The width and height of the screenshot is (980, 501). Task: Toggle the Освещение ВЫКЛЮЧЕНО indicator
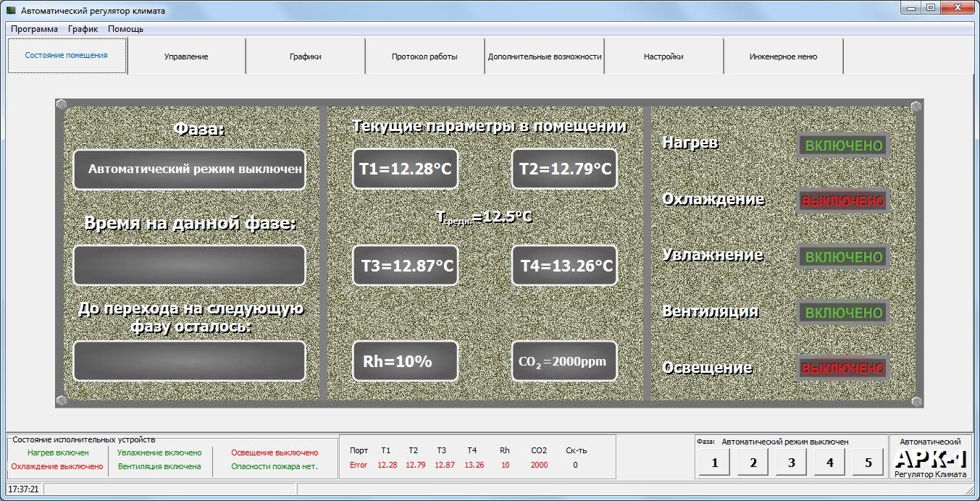tap(844, 369)
